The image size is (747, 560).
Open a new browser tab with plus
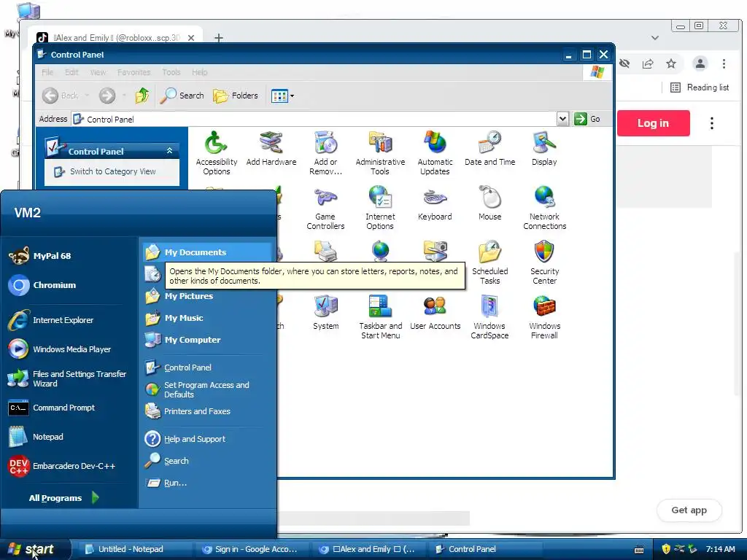[219, 38]
